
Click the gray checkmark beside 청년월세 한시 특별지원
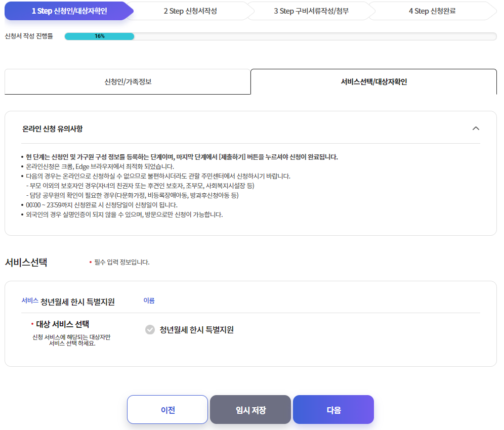[x=150, y=330]
